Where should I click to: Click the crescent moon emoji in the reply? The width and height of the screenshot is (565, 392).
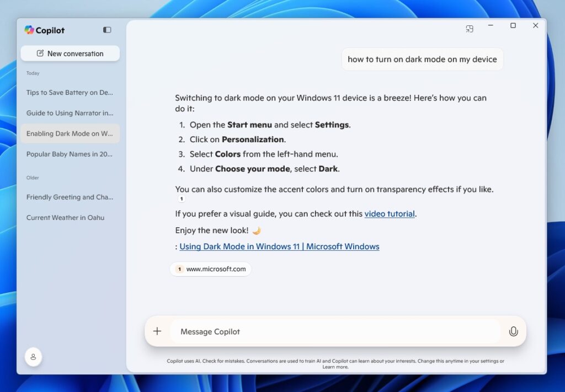click(256, 230)
